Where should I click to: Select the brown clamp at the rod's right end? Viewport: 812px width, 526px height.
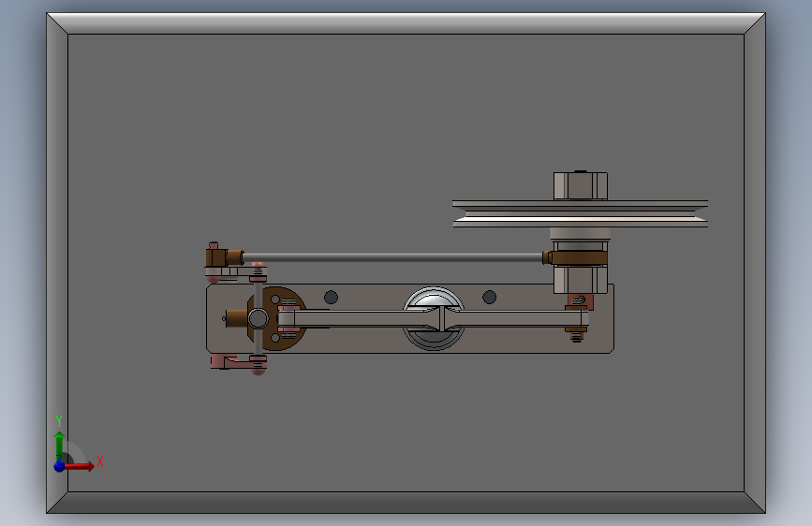[575, 257]
